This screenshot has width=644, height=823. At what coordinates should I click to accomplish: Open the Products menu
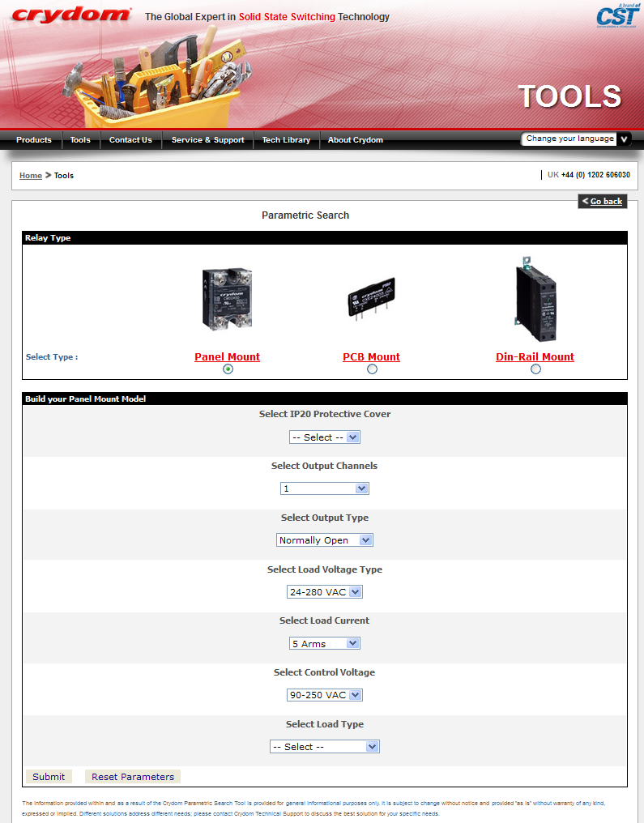pyautogui.click(x=33, y=139)
